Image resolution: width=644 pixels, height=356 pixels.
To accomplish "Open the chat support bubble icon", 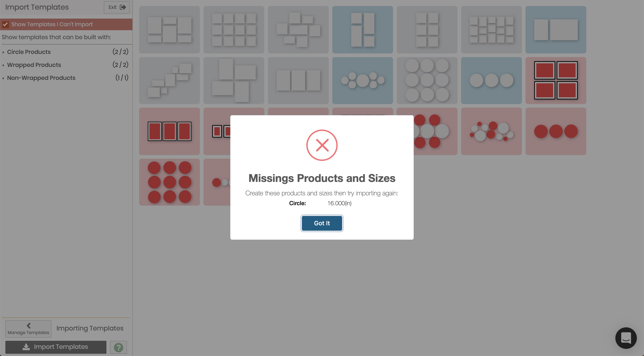I will [x=626, y=338].
